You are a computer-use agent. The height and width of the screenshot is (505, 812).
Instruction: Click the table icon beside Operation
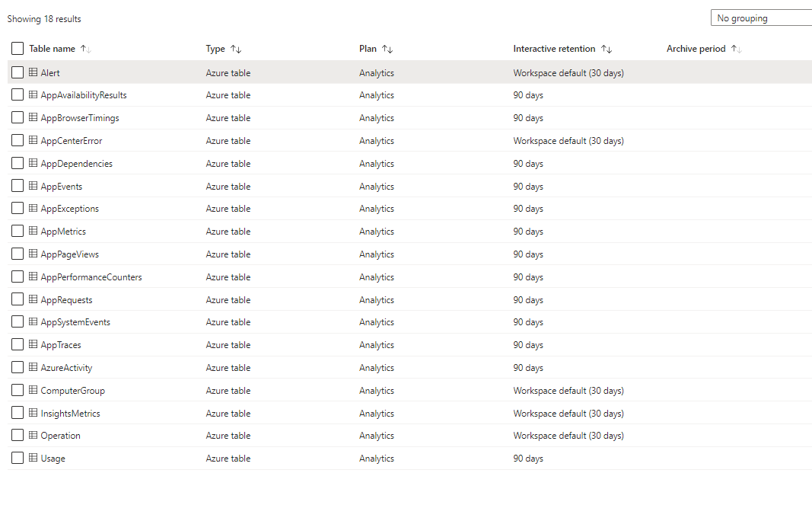(x=33, y=436)
